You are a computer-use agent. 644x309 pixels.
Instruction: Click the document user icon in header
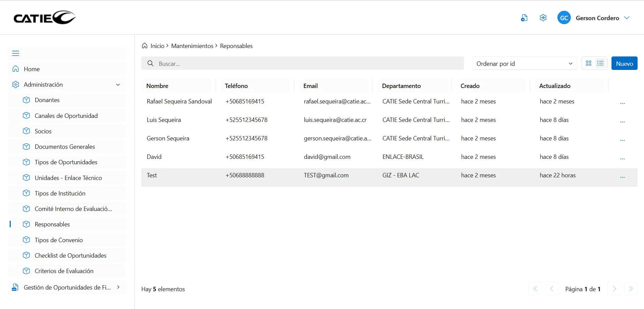(524, 18)
